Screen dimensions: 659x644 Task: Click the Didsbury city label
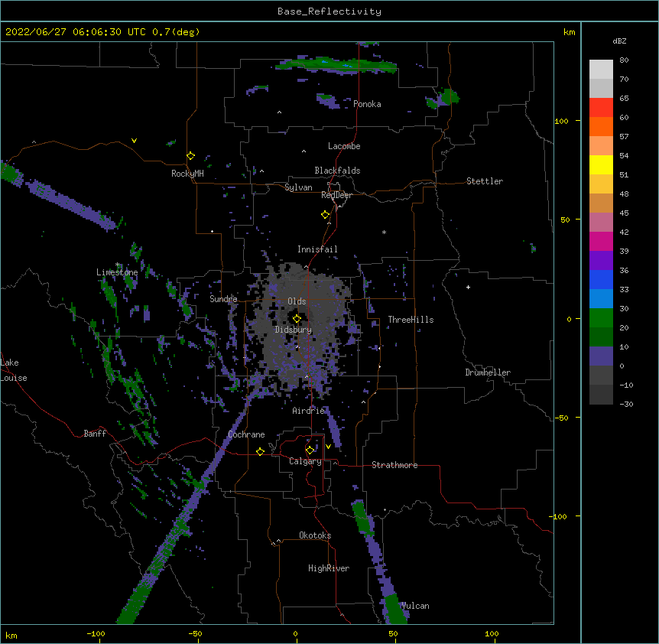point(294,330)
